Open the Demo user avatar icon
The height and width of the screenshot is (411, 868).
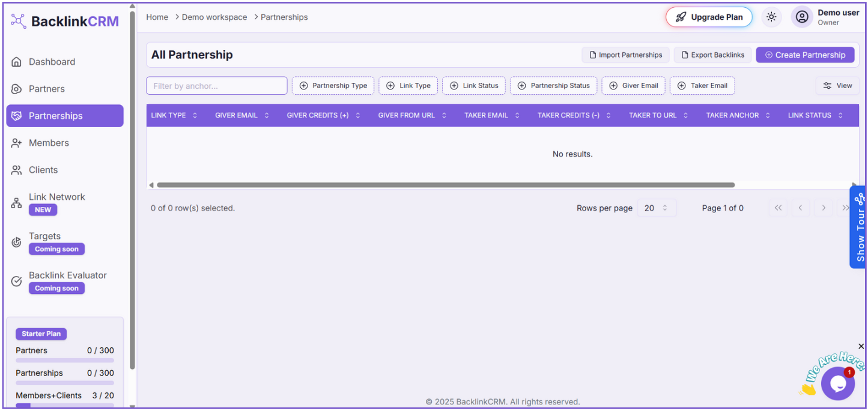point(801,17)
